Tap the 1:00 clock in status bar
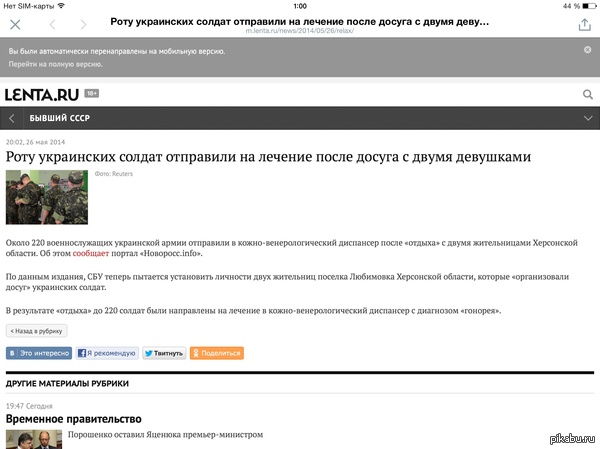Viewport: 600px width, 449px height. pyautogui.click(x=300, y=6)
